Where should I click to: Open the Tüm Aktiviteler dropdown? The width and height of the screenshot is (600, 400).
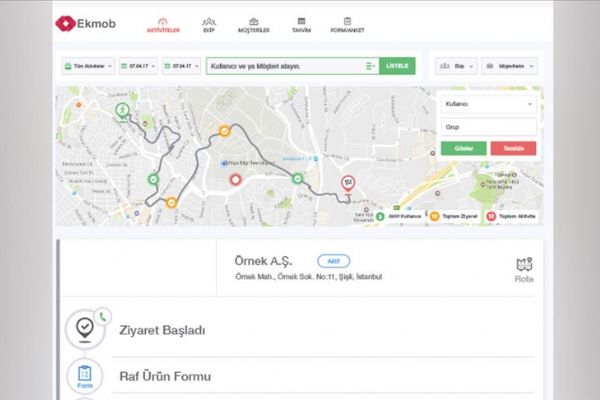pyautogui.click(x=88, y=66)
